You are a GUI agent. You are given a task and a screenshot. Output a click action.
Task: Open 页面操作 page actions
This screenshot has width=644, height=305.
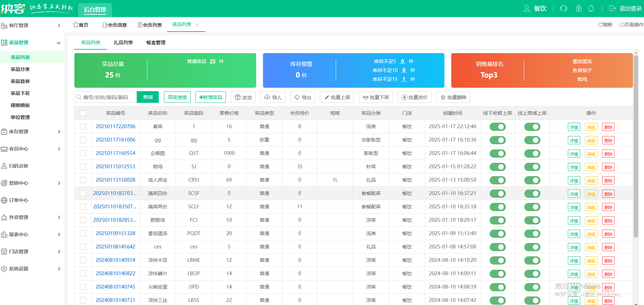(x=631, y=25)
